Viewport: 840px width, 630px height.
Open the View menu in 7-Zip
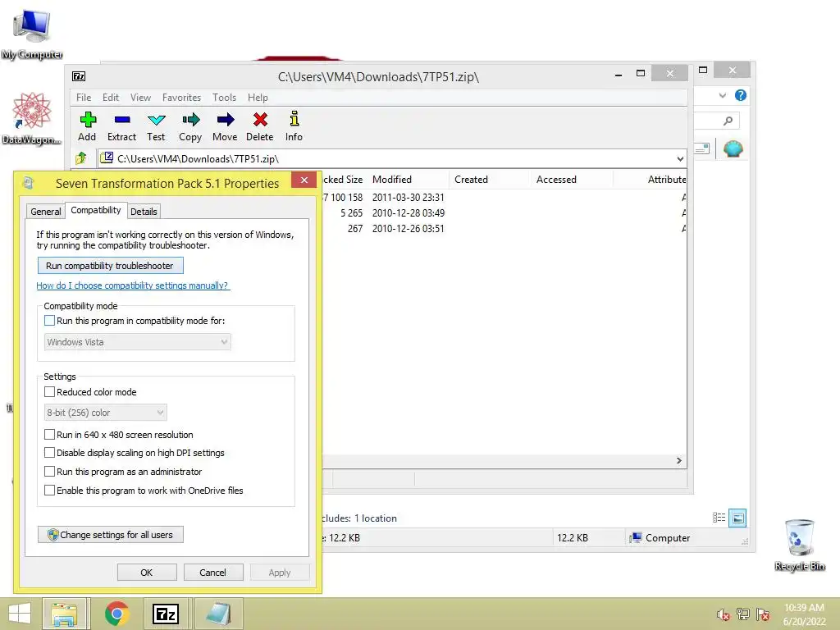(140, 98)
